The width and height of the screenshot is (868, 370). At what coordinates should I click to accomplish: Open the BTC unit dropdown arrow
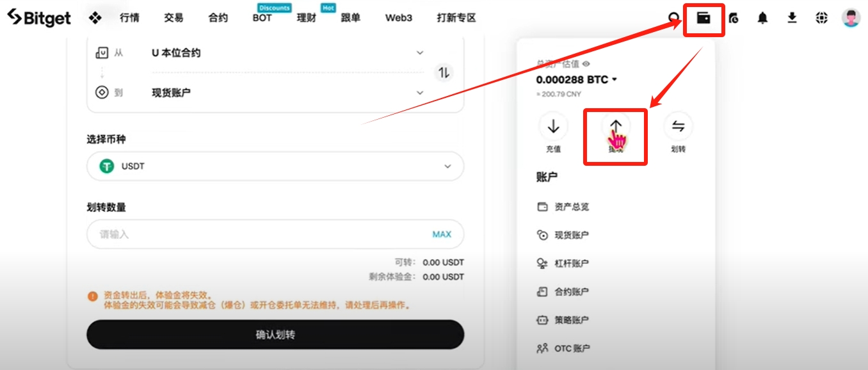[x=615, y=80]
